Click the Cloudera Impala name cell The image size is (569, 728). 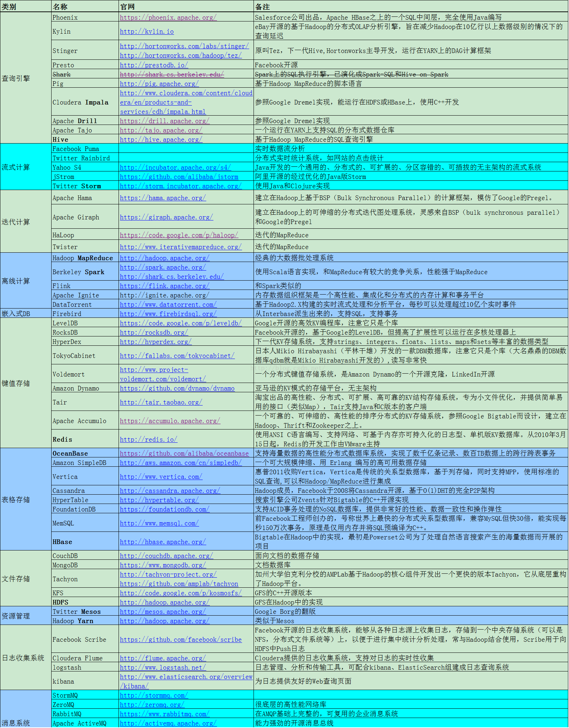85,102
